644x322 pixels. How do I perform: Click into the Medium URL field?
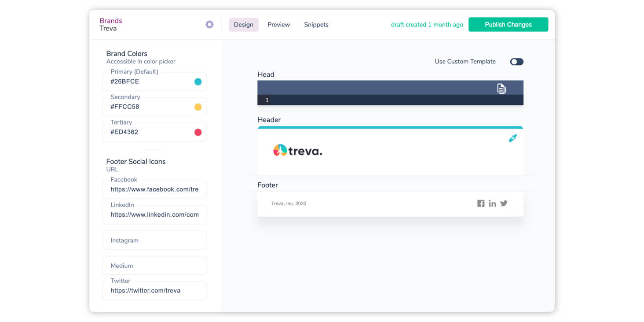point(154,266)
